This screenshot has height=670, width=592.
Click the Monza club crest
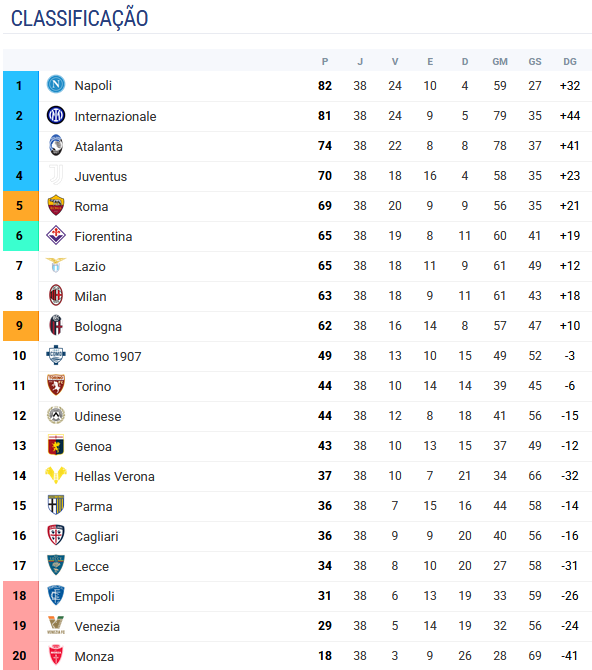(56, 655)
